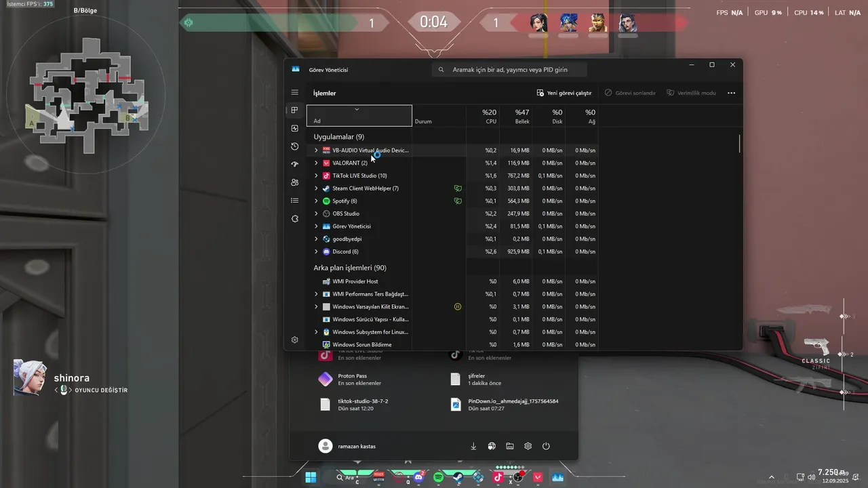Expand the Steam Client WebHelper (7) group

click(x=316, y=188)
